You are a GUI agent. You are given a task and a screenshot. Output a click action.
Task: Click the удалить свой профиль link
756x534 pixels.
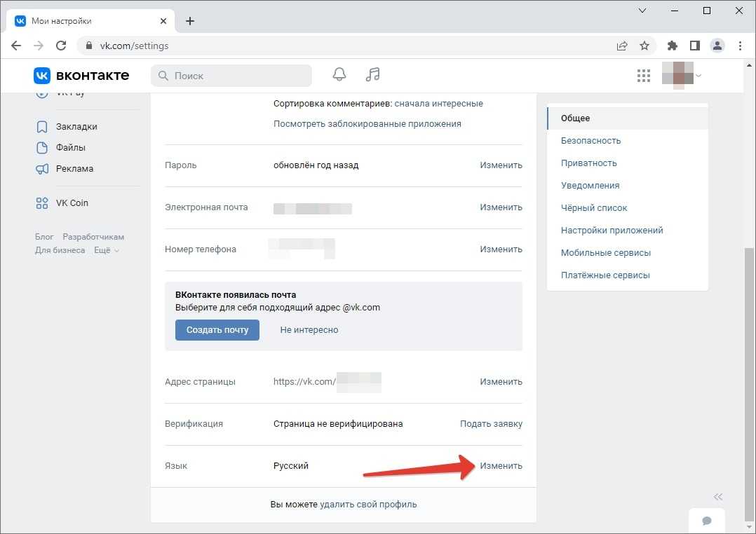368,505
